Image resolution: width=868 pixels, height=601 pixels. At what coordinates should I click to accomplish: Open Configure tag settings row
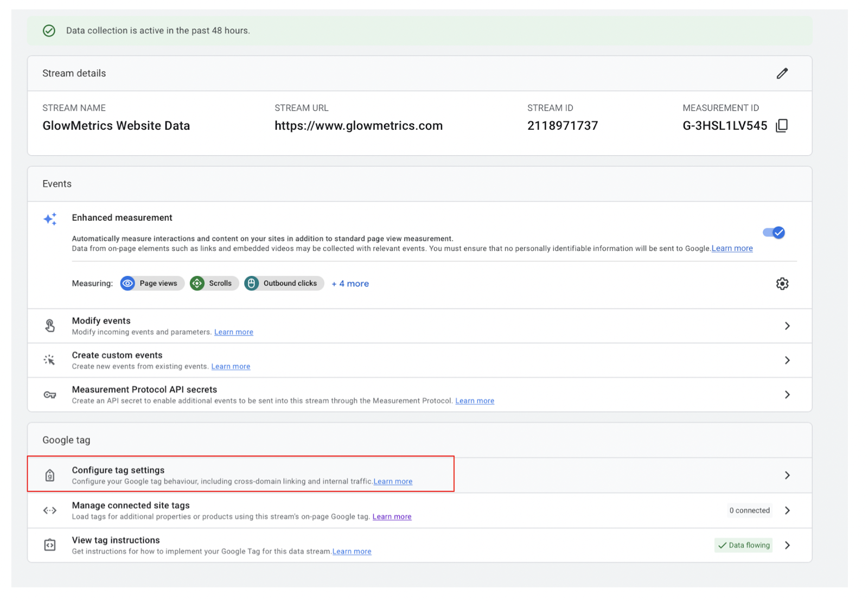(x=787, y=475)
